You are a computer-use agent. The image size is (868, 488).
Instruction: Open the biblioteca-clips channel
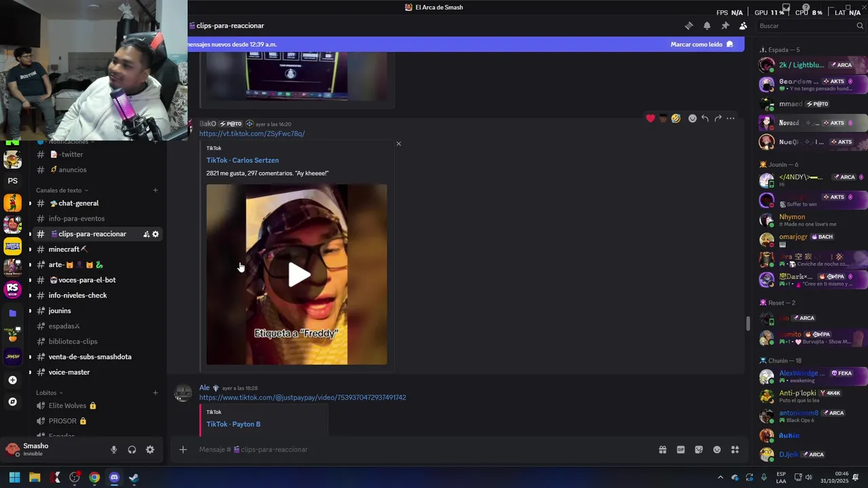[x=98, y=342]
